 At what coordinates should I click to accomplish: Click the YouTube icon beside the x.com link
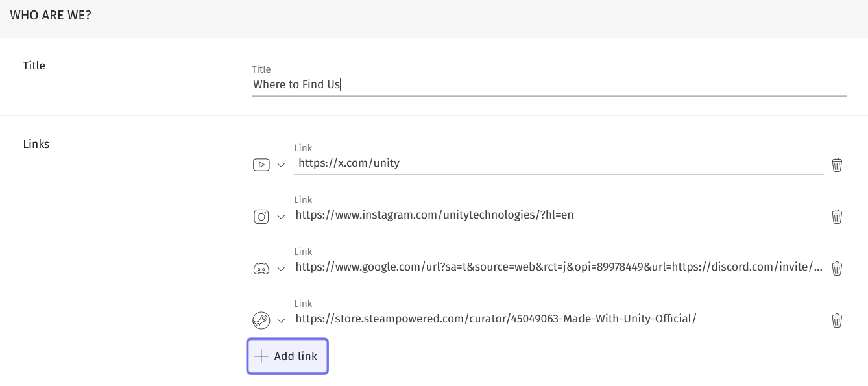(x=261, y=165)
